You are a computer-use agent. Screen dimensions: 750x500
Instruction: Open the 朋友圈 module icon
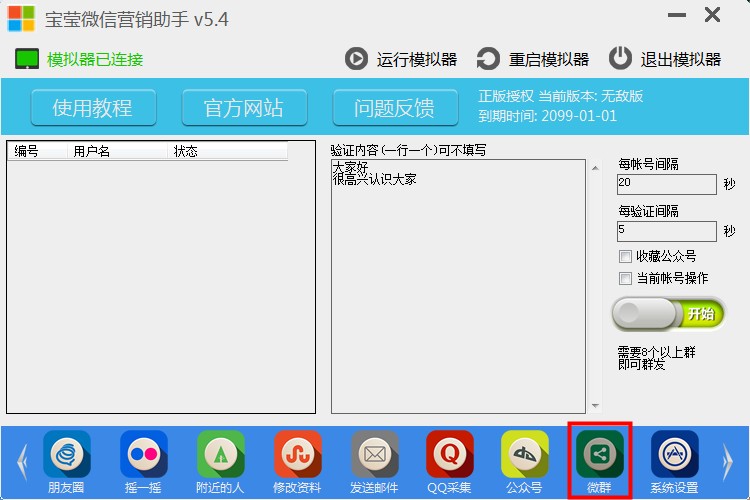[x=66, y=455]
